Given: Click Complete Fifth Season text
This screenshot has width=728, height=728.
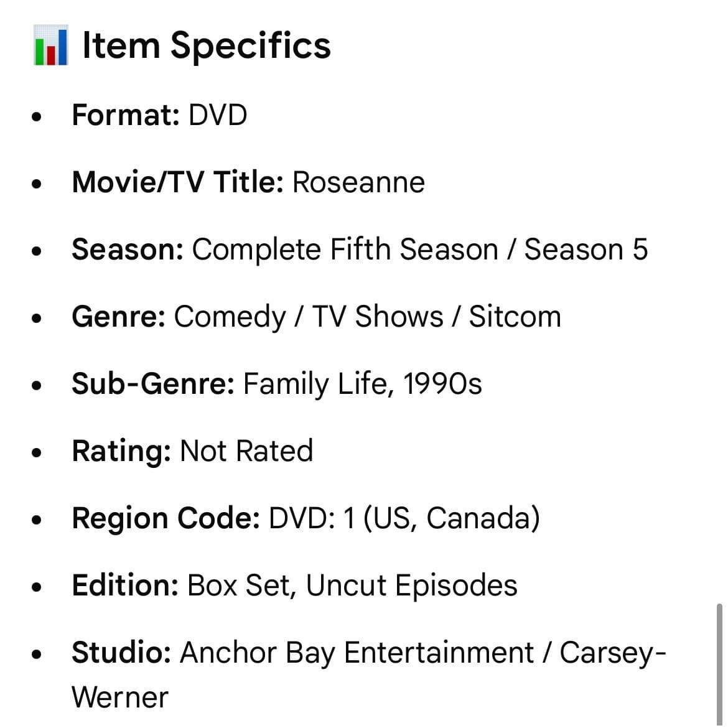Looking at the screenshot, I should tap(345, 250).
